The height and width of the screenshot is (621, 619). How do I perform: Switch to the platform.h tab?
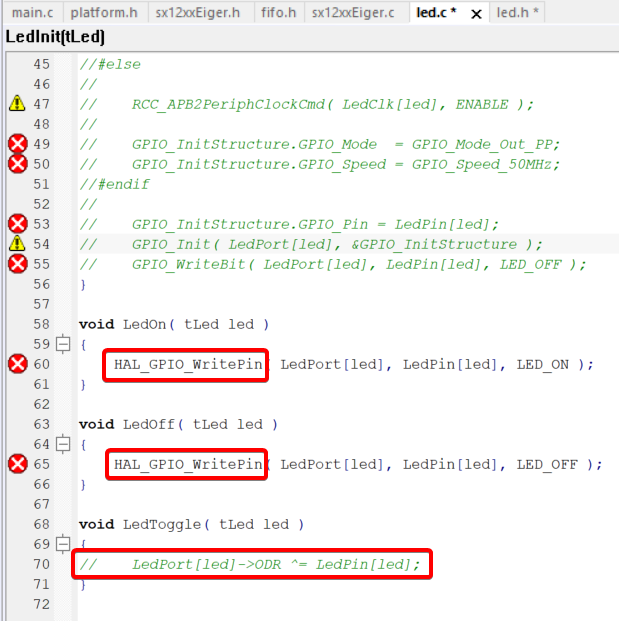point(103,13)
